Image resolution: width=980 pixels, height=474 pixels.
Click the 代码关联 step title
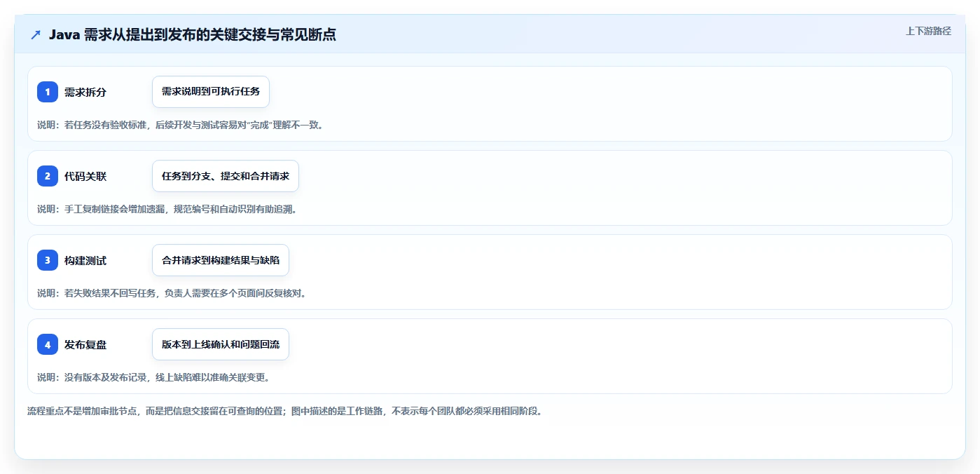(x=85, y=176)
